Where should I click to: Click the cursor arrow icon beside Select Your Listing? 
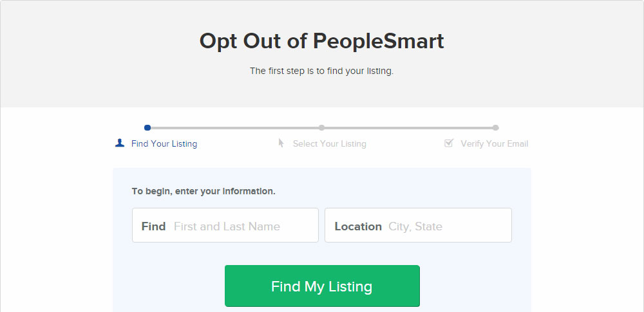[x=281, y=143]
